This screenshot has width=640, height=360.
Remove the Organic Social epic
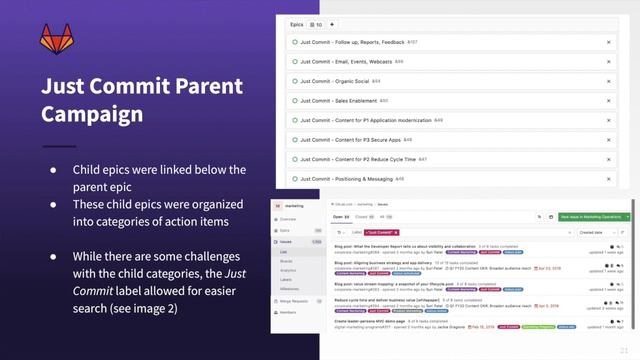609,81
